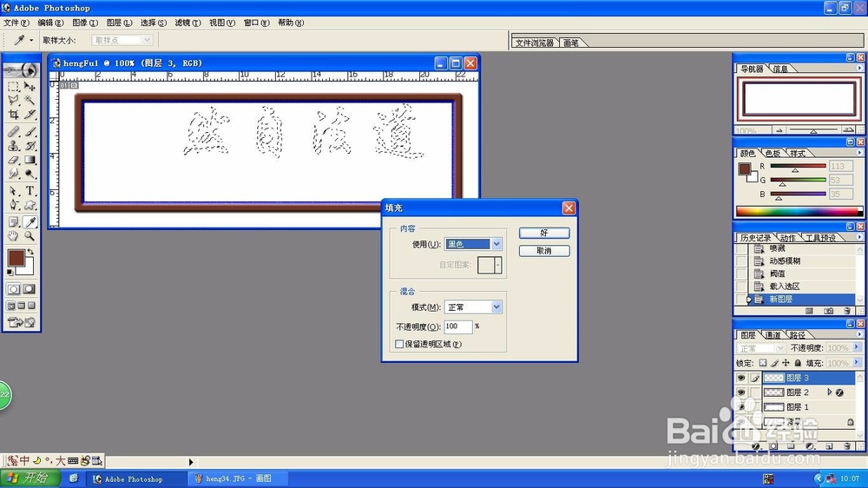Select the Eraser tool
Screen dimensions: 868x488
click(14, 160)
